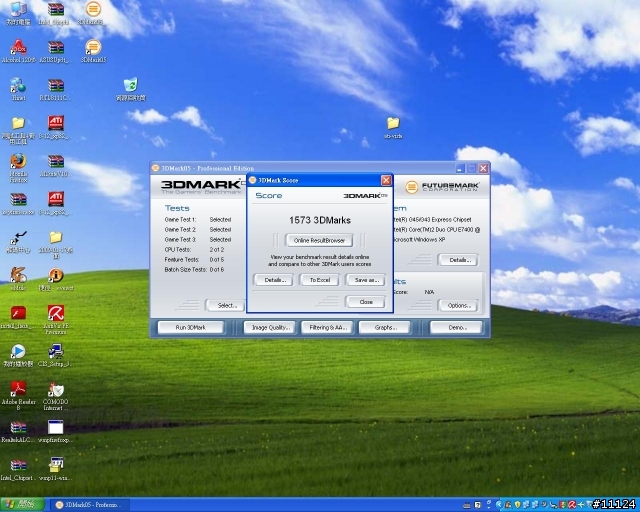Open Filtering & AA settings button
The width and height of the screenshot is (640, 512).
[x=327, y=327]
